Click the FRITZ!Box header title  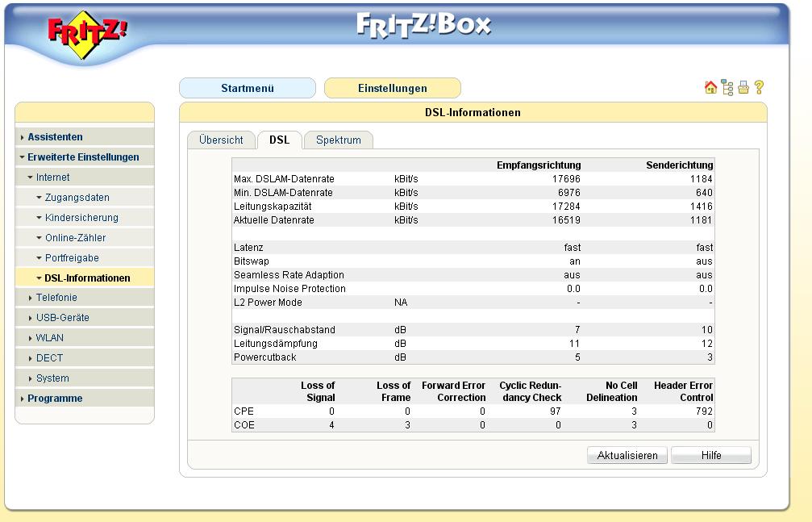tap(423, 25)
